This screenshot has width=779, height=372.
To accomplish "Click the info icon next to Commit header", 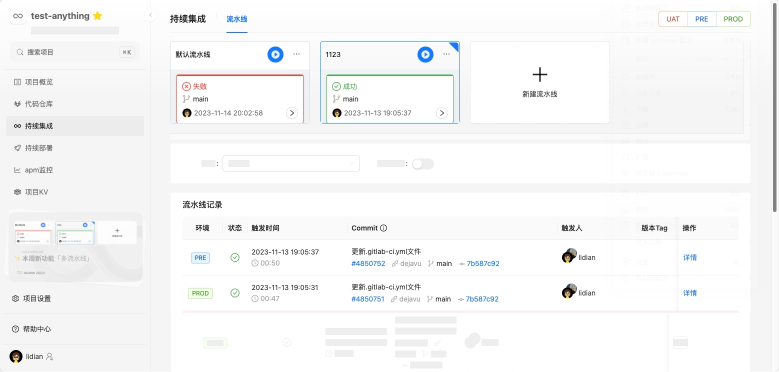I will 384,228.
